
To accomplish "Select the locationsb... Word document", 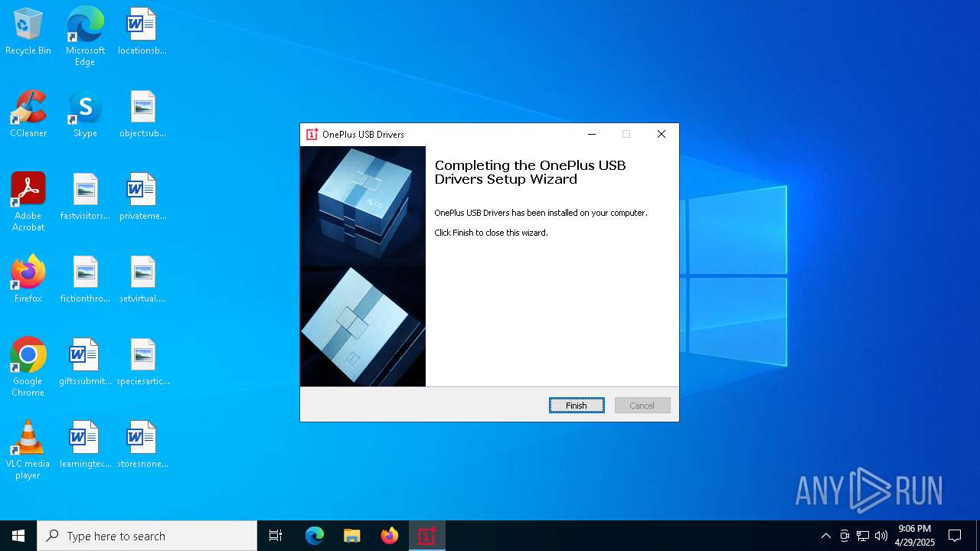I will pos(142,32).
